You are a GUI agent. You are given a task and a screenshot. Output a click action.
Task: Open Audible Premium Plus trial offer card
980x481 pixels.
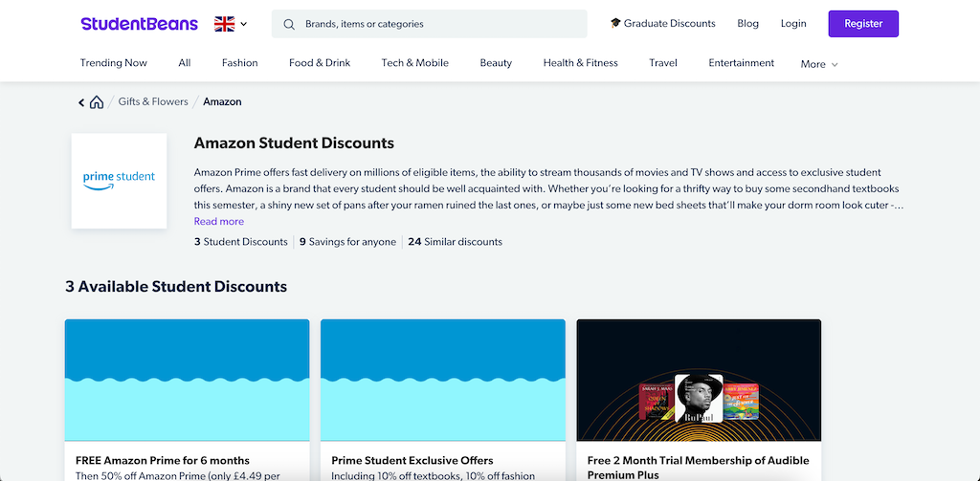point(699,400)
